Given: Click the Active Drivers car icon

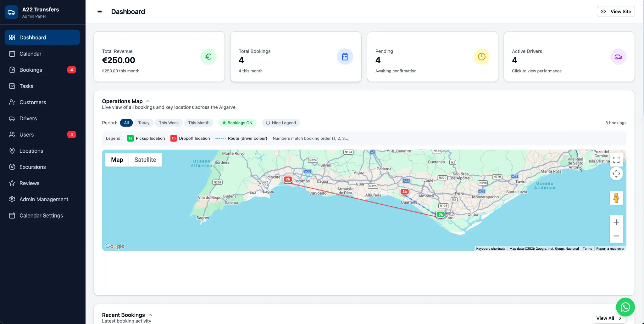Looking at the screenshot, I should (x=618, y=57).
